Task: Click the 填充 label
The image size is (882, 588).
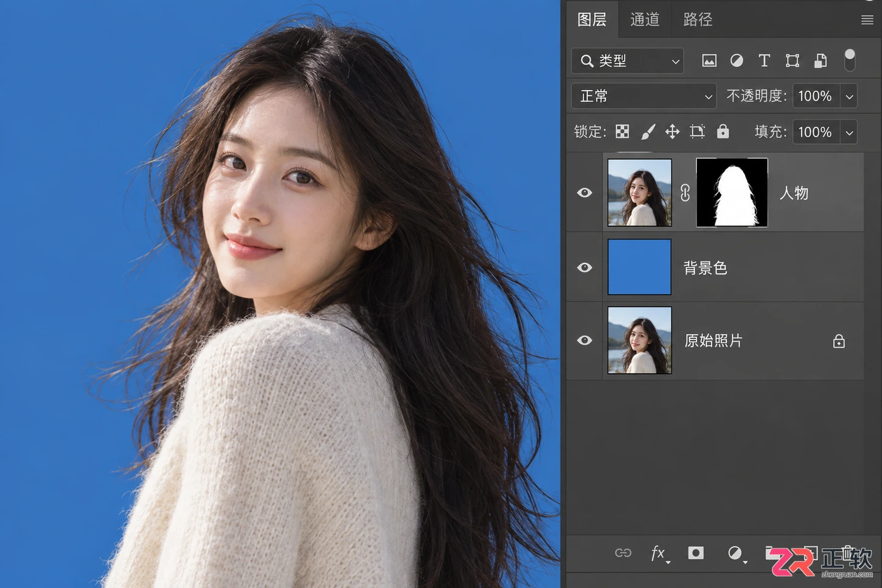Action: (x=771, y=132)
